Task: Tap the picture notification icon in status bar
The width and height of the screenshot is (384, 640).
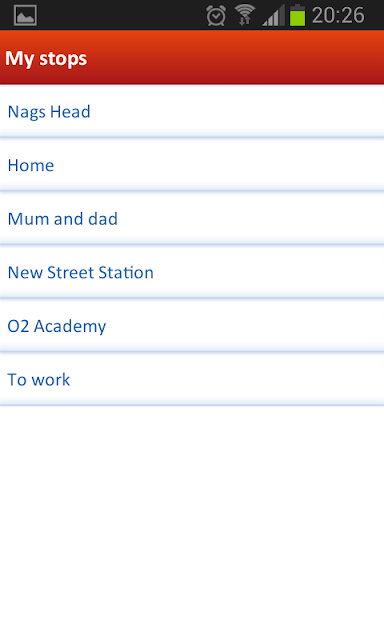Action: pos(25,16)
